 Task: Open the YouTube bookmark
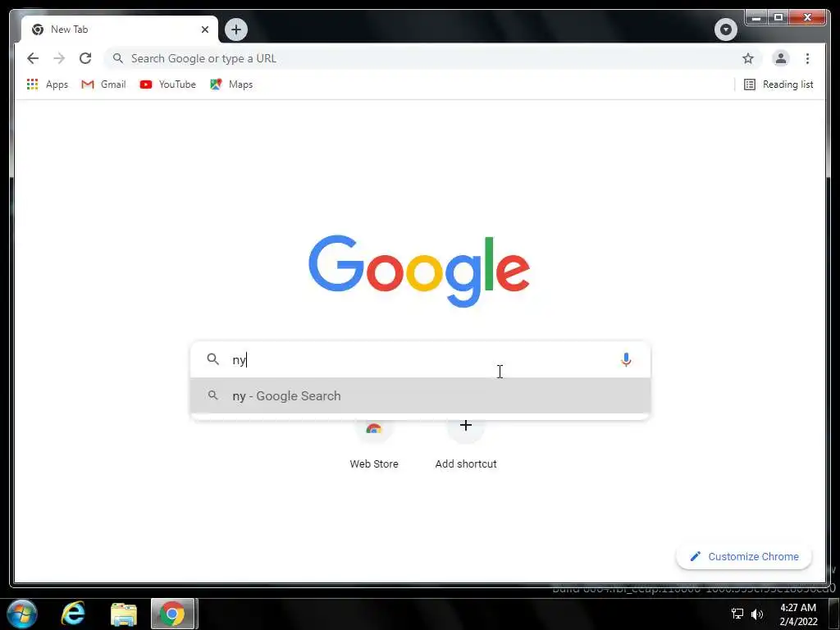pyautogui.click(x=167, y=84)
